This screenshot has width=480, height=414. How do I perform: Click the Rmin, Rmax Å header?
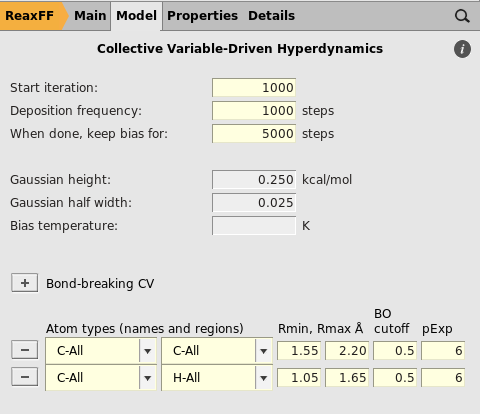tap(320, 329)
